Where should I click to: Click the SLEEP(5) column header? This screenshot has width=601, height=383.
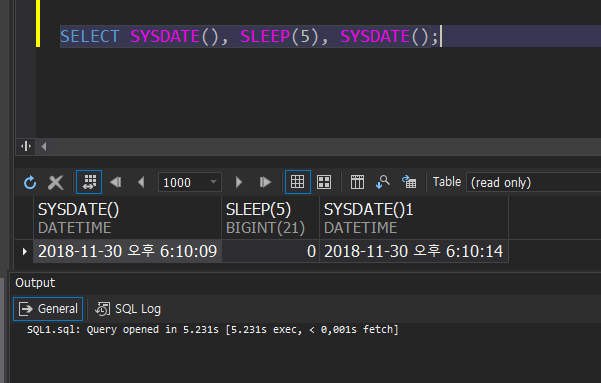271,218
